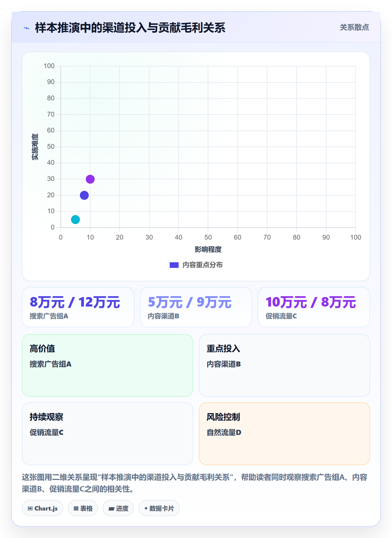Click the y-axis tick label 100
The width and height of the screenshot is (392, 538).
click(x=49, y=66)
